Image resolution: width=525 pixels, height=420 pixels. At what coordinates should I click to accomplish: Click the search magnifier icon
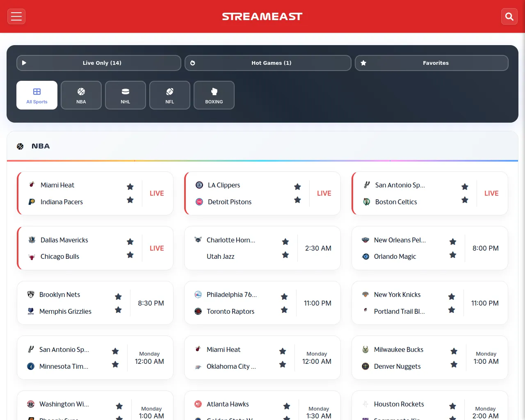click(509, 16)
